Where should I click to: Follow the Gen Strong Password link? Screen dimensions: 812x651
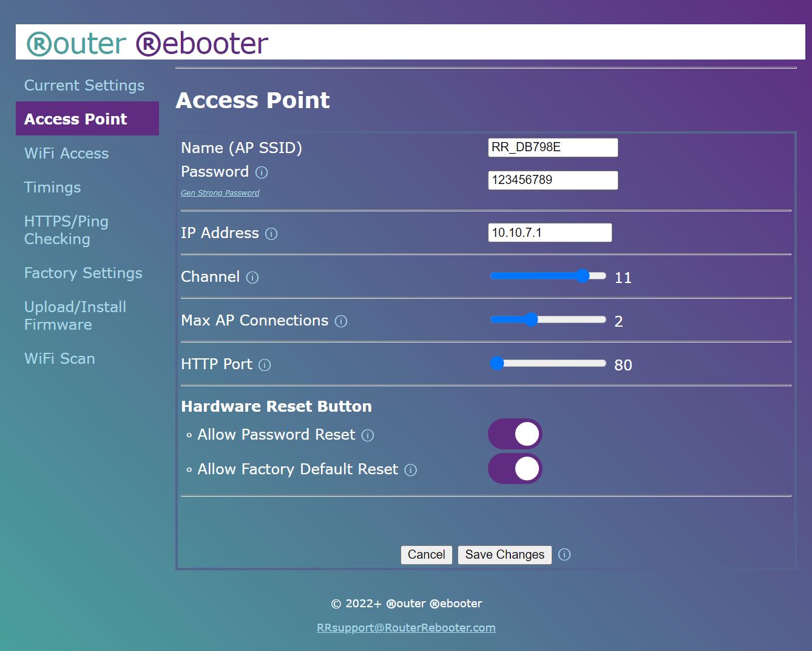point(220,193)
